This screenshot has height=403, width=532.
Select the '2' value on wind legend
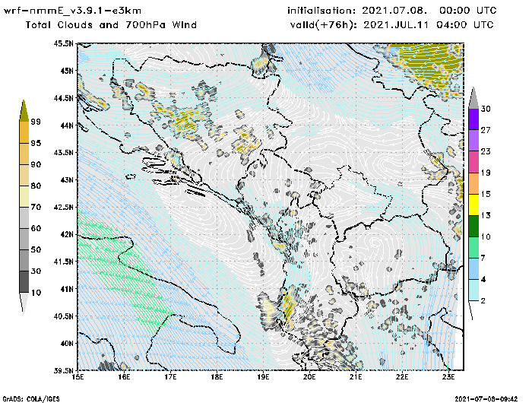coord(483,301)
